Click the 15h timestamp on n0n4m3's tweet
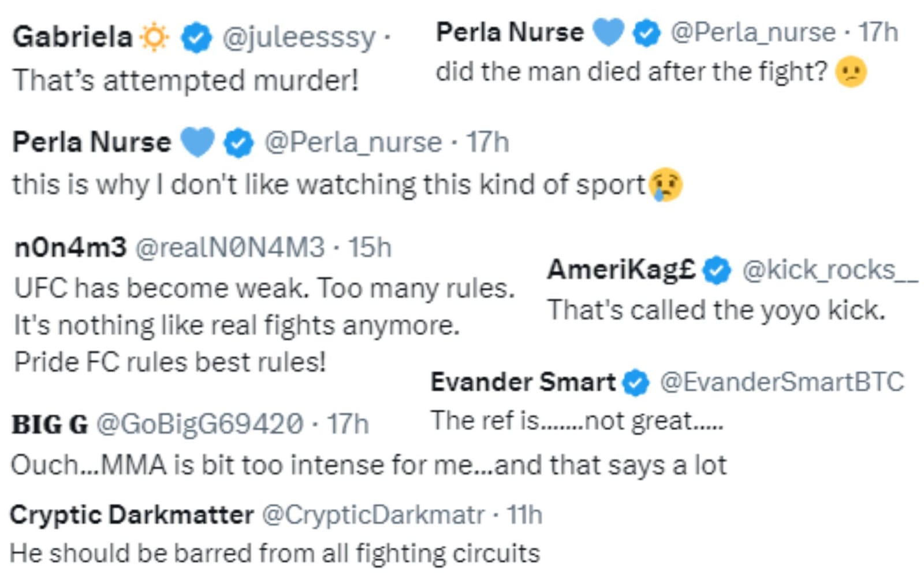This screenshot has width=924, height=578. (370, 247)
